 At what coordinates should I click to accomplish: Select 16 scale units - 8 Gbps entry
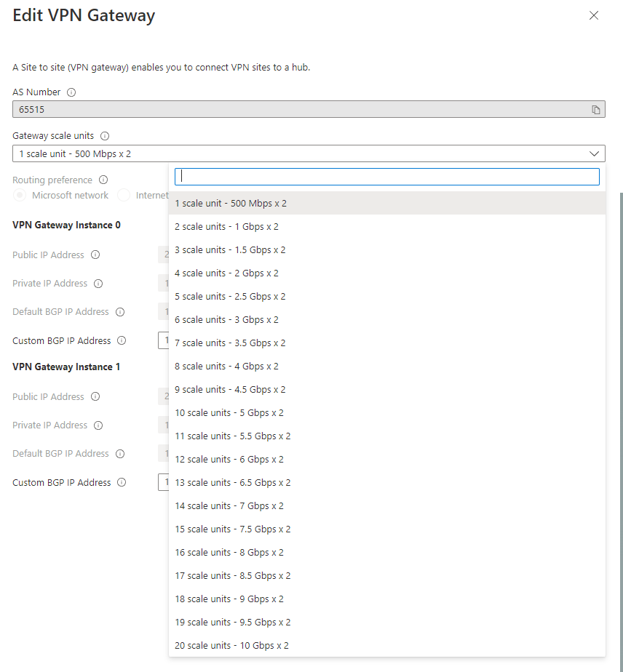[x=387, y=553]
